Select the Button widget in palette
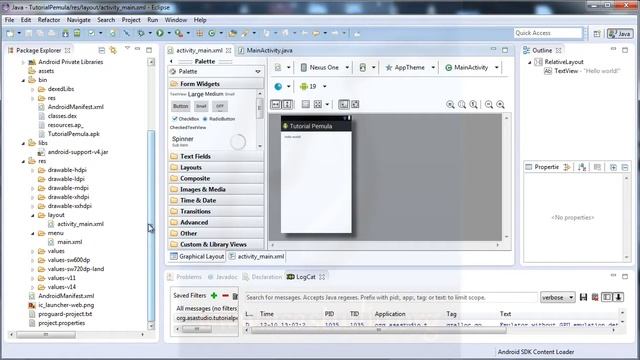Image resolution: width=640 pixels, height=360 pixels. coord(180,106)
